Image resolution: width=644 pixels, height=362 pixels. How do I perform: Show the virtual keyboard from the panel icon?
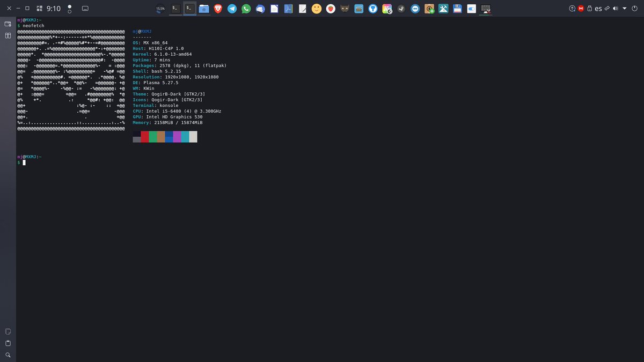point(85,9)
